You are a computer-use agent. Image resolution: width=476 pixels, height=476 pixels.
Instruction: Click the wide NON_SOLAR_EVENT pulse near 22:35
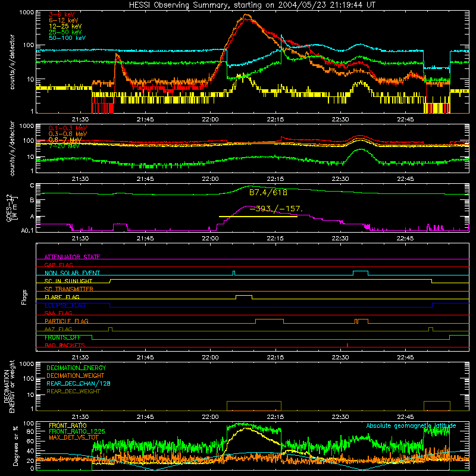361,273
